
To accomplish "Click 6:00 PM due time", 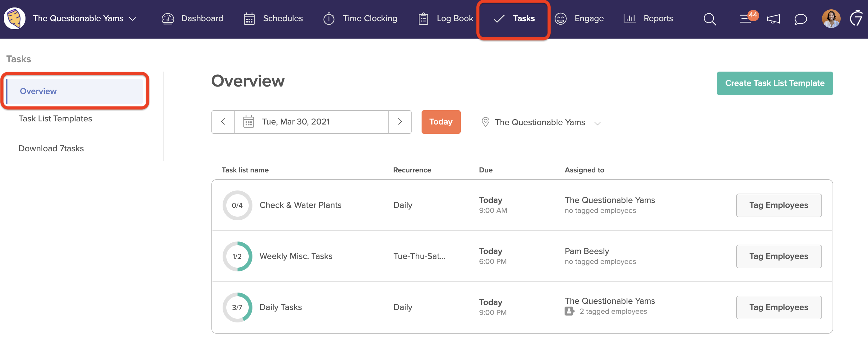I will (x=493, y=262).
